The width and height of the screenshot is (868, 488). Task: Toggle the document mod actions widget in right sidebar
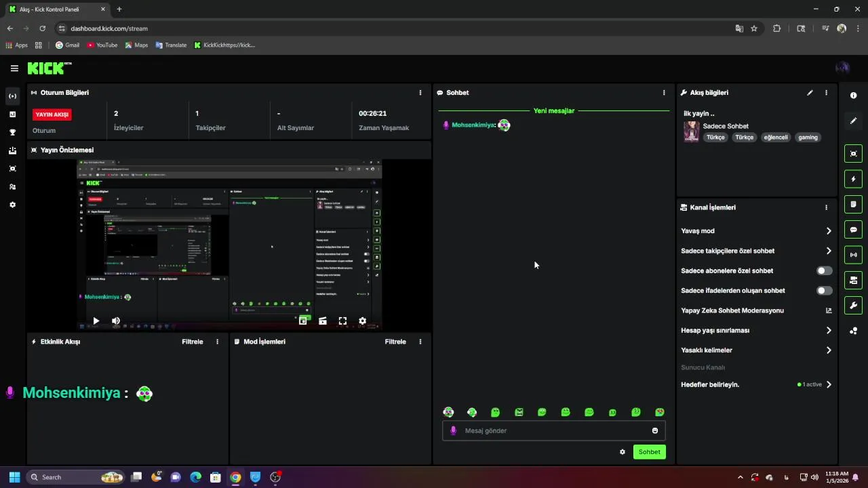tap(853, 204)
